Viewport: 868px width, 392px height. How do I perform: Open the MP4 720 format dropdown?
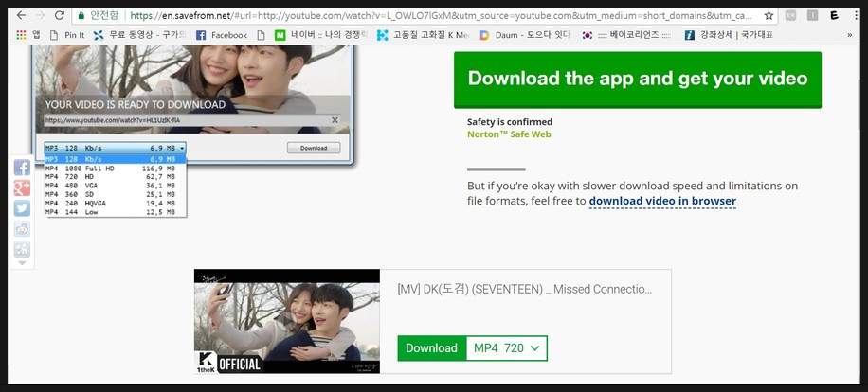[x=507, y=348]
